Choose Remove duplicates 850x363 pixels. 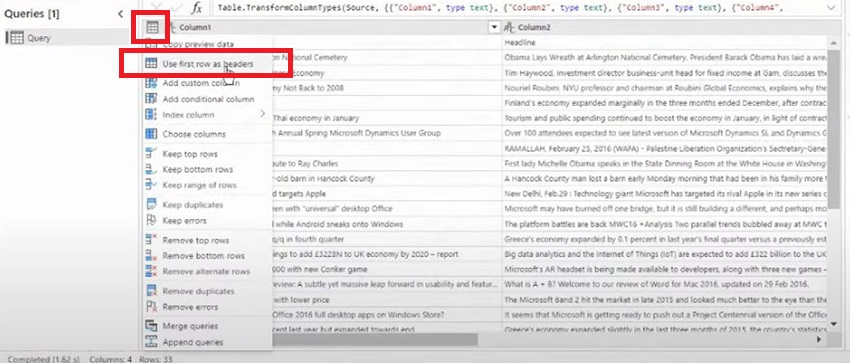[198, 291]
